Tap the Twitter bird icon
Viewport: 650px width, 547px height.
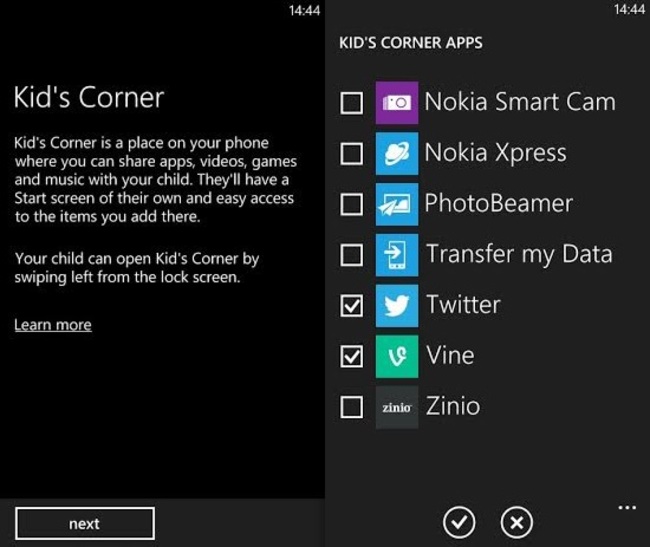[x=397, y=305]
